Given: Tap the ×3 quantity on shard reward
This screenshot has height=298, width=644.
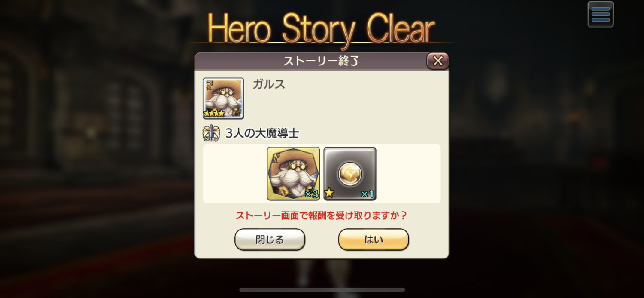Looking at the screenshot, I should [311, 194].
